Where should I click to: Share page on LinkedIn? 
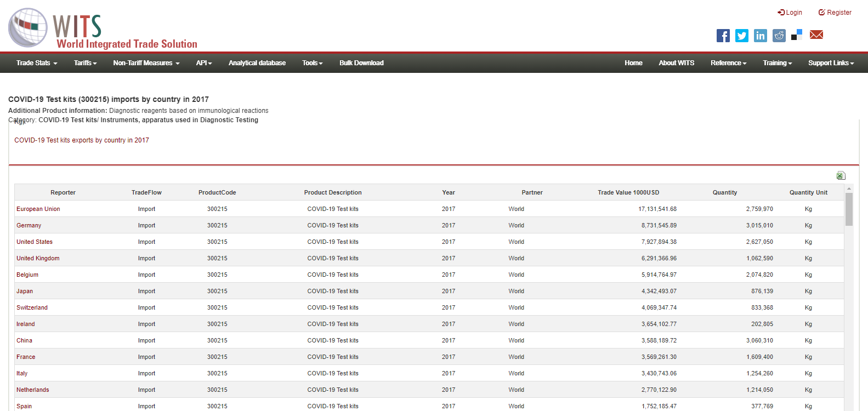[x=761, y=36]
